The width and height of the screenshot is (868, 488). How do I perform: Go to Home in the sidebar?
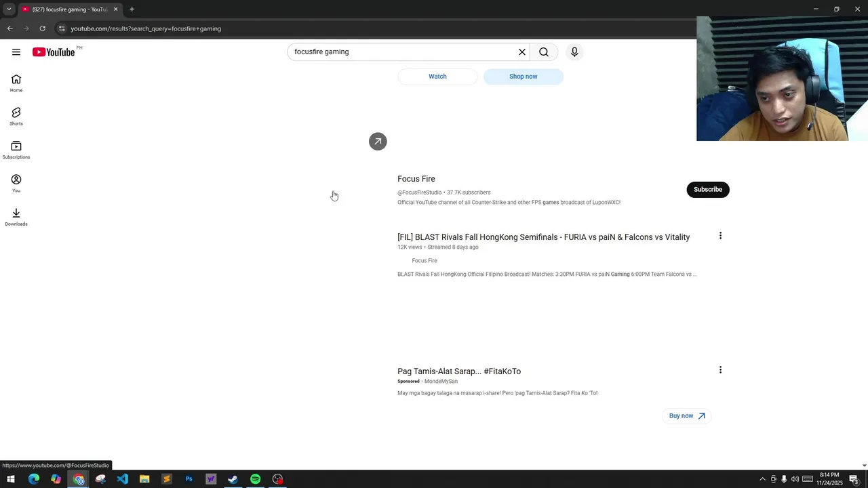point(16,83)
